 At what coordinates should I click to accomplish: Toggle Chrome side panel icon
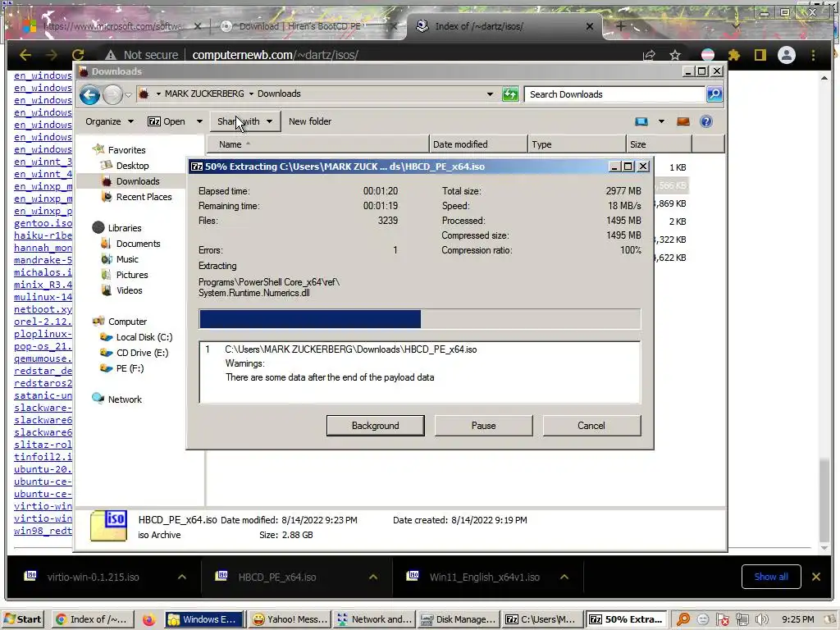[x=760, y=55]
